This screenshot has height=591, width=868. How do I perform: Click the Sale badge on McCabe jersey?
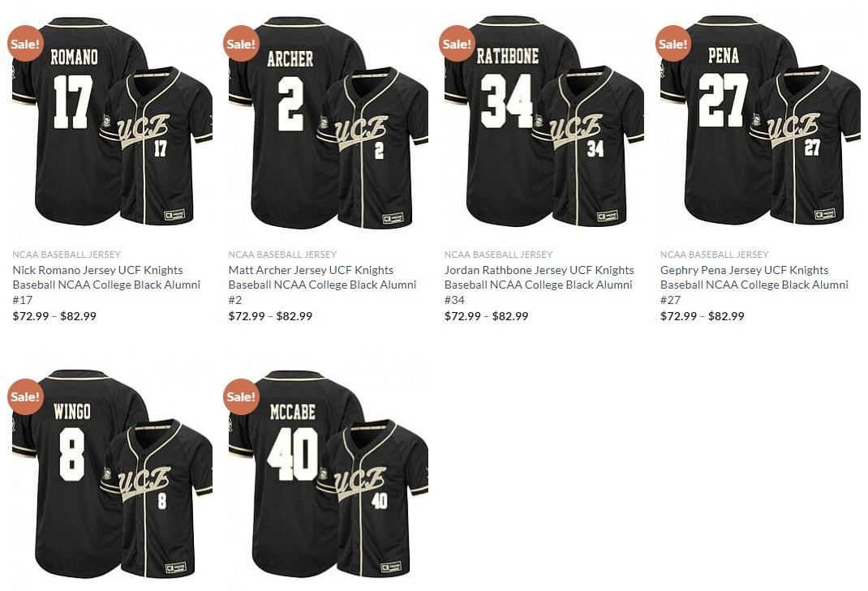[242, 396]
